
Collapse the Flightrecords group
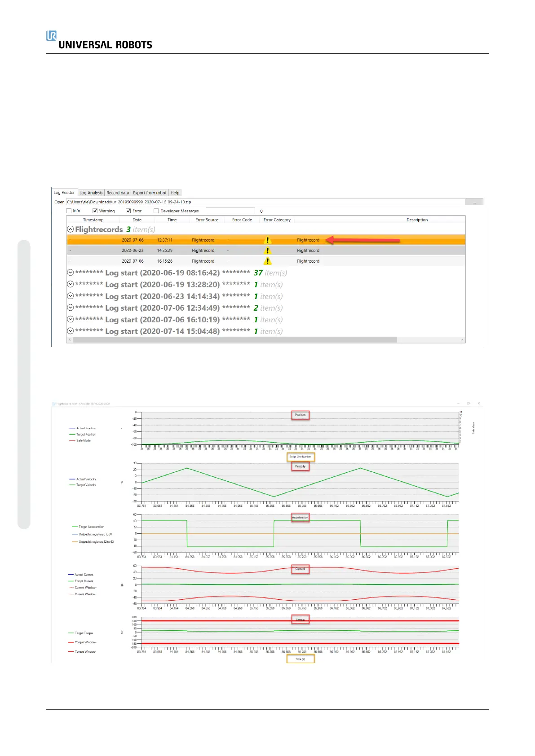(70, 229)
